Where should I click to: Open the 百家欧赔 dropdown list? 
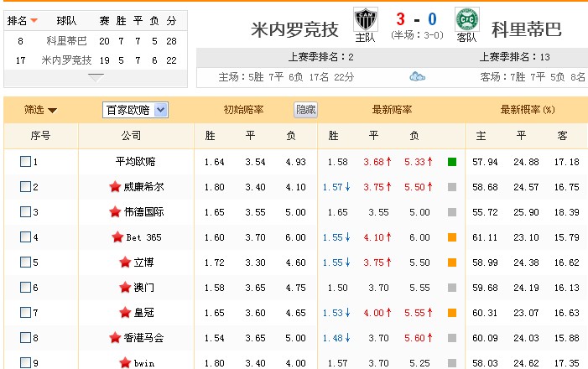136,110
